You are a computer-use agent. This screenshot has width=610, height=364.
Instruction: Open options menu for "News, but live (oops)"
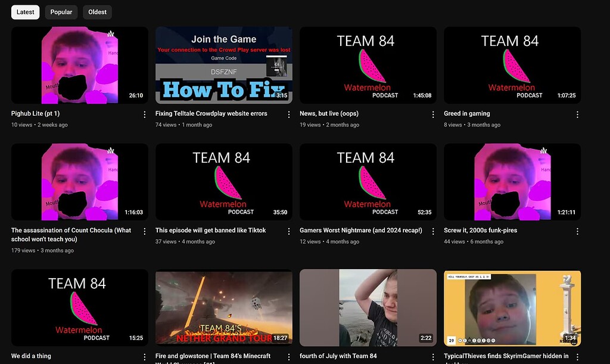pyautogui.click(x=432, y=114)
